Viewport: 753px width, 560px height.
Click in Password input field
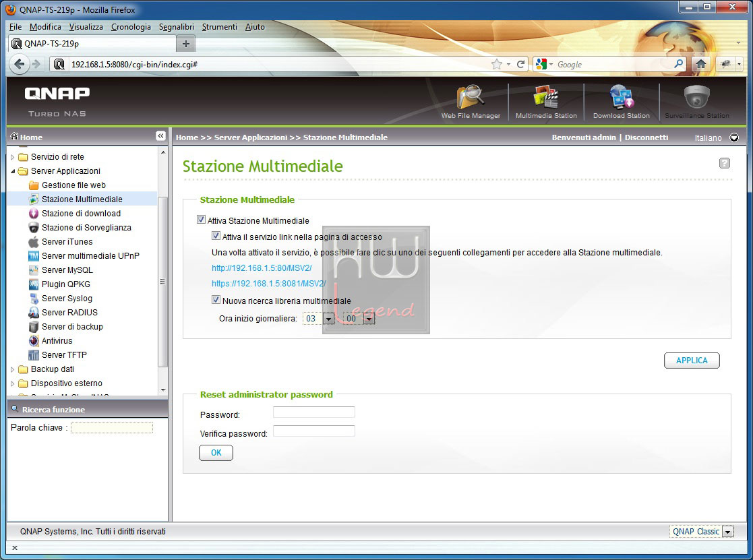point(314,412)
